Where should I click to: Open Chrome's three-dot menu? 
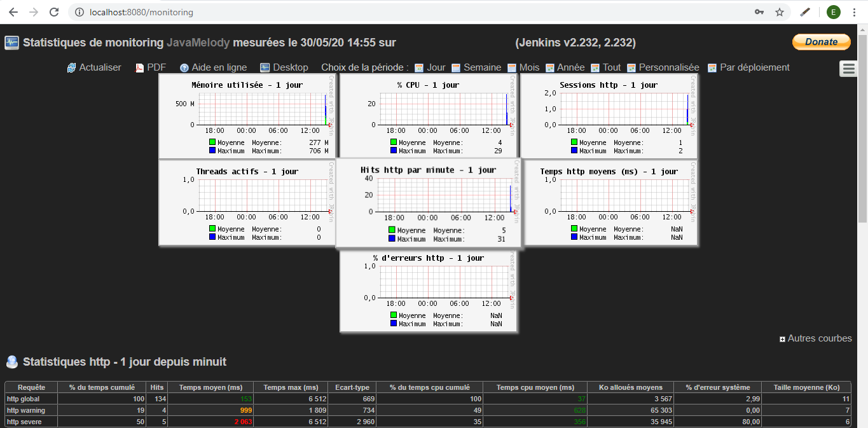(854, 11)
